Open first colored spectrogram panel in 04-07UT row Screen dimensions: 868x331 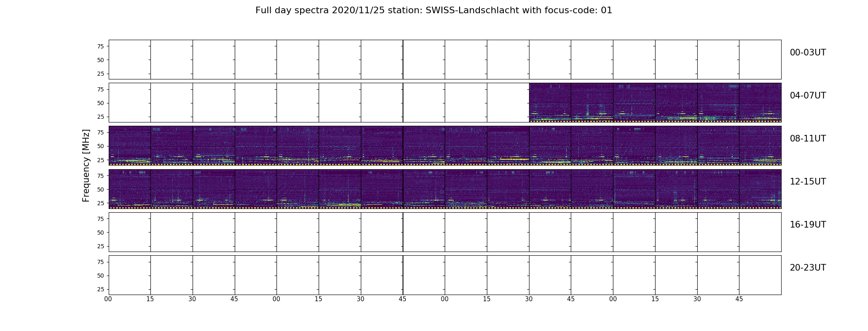[550, 103]
